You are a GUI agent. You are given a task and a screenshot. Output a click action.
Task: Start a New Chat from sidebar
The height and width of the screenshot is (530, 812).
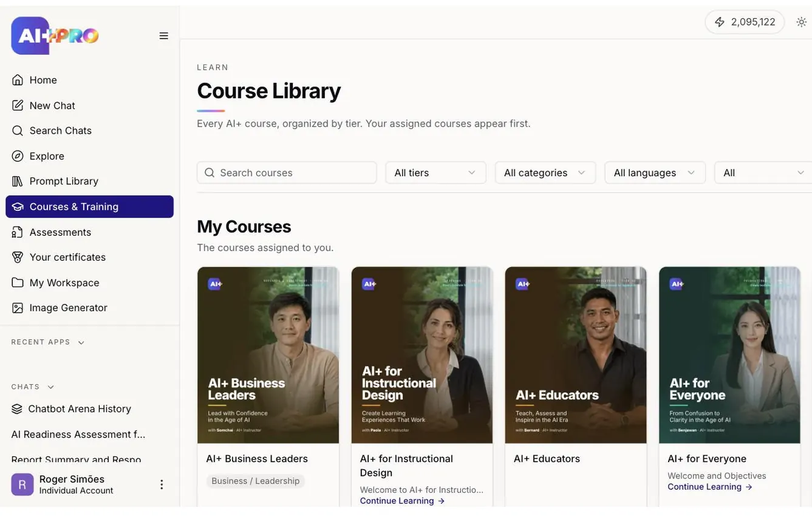click(x=89, y=106)
